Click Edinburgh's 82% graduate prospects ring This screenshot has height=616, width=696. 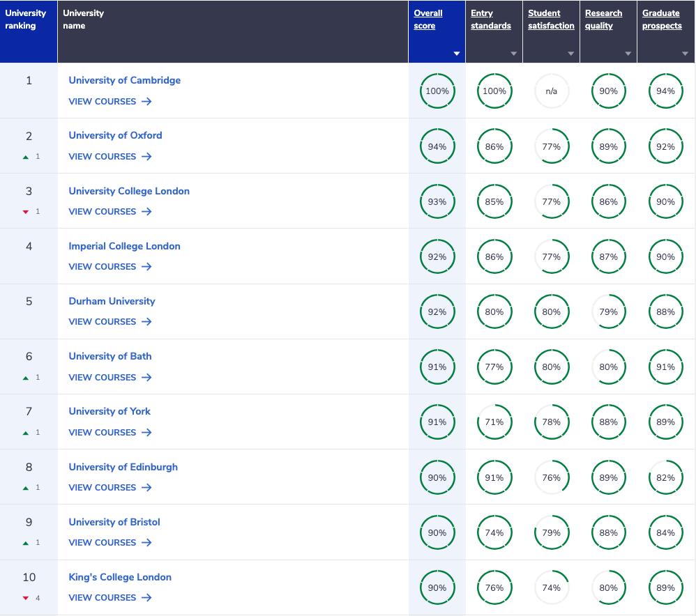tap(665, 477)
